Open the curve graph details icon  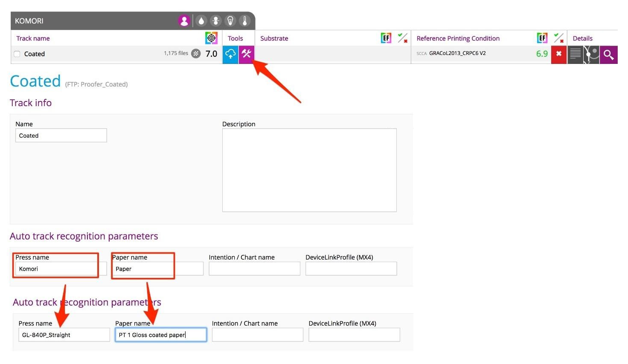[x=592, y=55]
